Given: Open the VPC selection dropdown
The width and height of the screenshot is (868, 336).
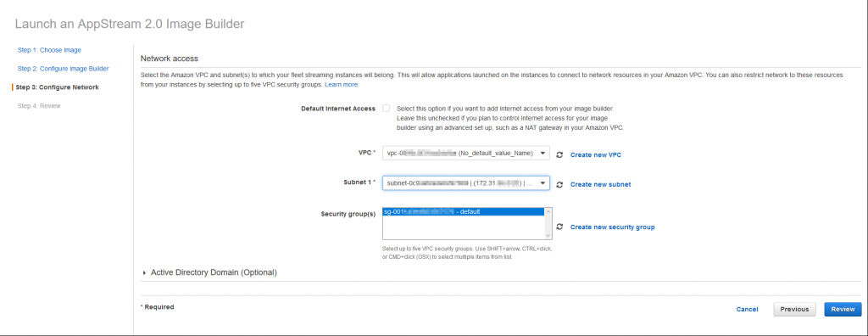Looking at the screenshot, I should (x=465, y=154).
